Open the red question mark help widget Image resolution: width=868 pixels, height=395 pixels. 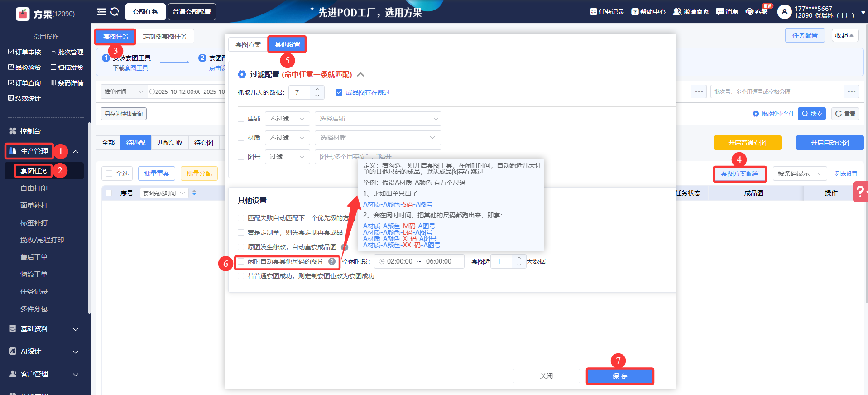(859, 192)
